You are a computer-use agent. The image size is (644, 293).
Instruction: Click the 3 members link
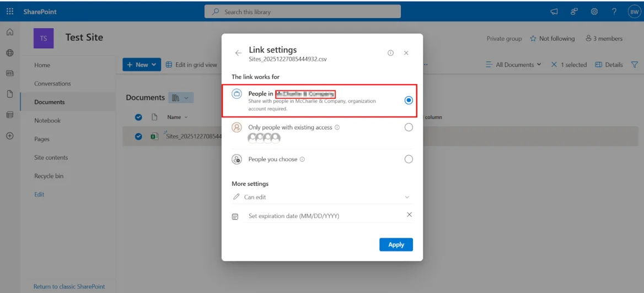click(x=604, y=39)
